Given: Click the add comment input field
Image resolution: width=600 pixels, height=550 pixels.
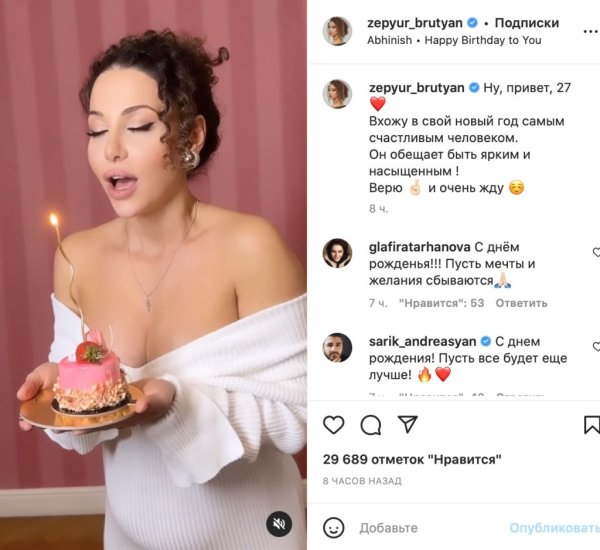Looking at the screenshot, I should (x=432, y=528).
